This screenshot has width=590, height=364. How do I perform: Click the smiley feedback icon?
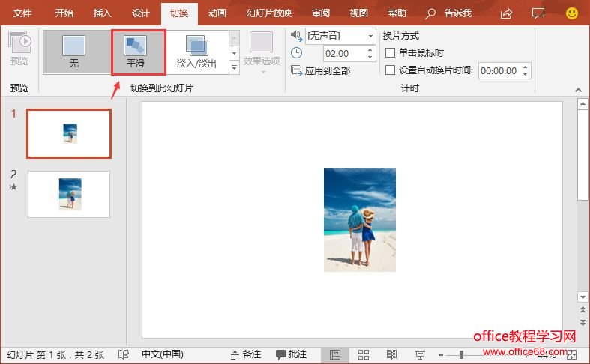pyautogui.click(x=571, y=13)
